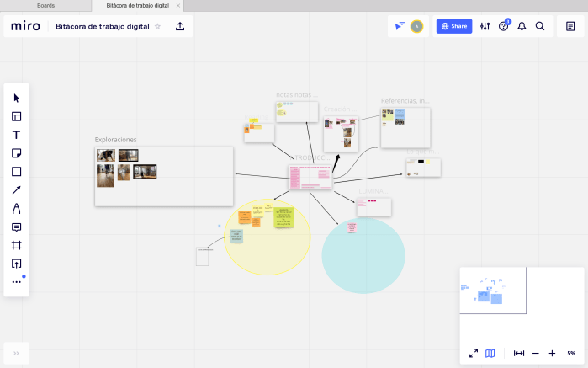Expand the bottom-left collapsed panel
Screen dimensions: 588x368
tap(16, 353)
